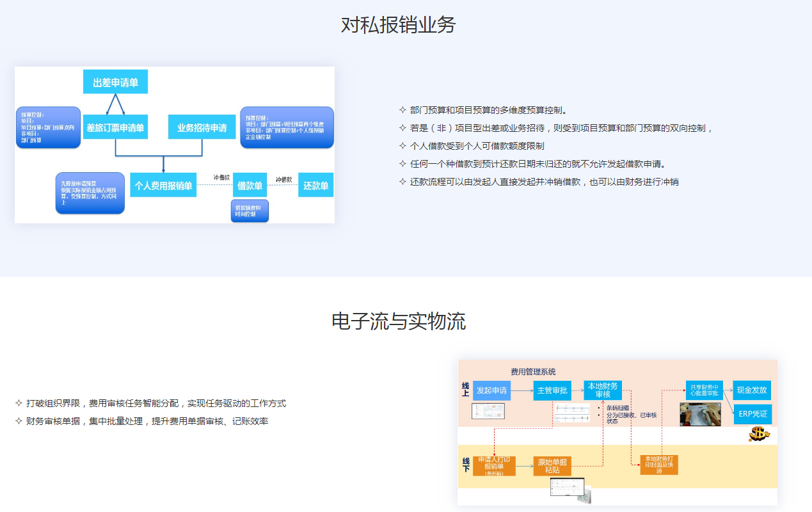This screenshot has width=812, height=512.
Task: Select the 个人费用报销单 box
Action: (163, 185)
